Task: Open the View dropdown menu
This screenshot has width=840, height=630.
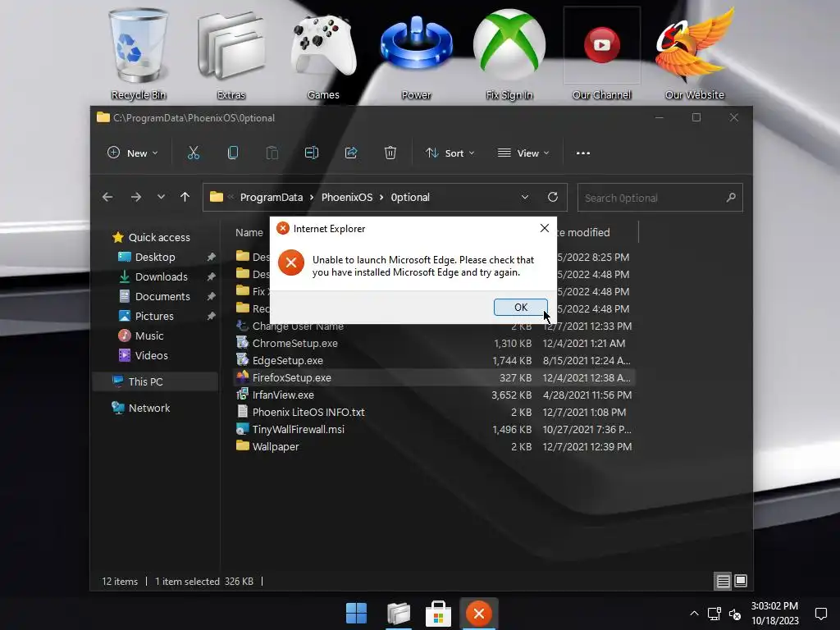Action: click(x=523, y=153)
